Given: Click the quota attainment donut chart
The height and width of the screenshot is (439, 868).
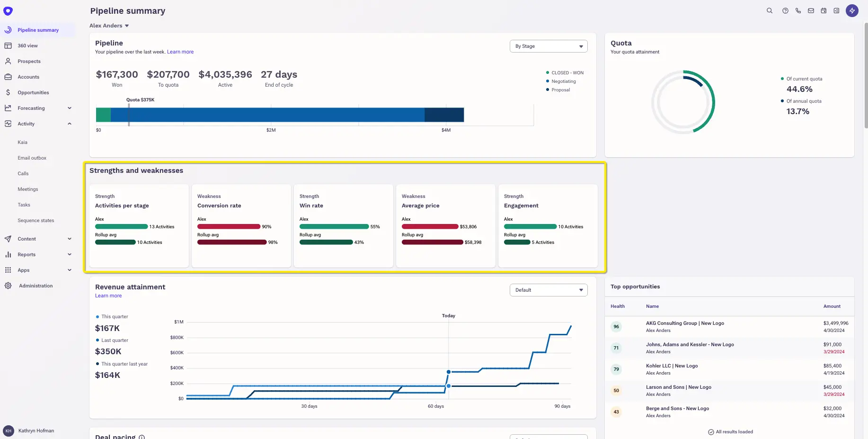Looking at the screenshot, I should 683,102.
